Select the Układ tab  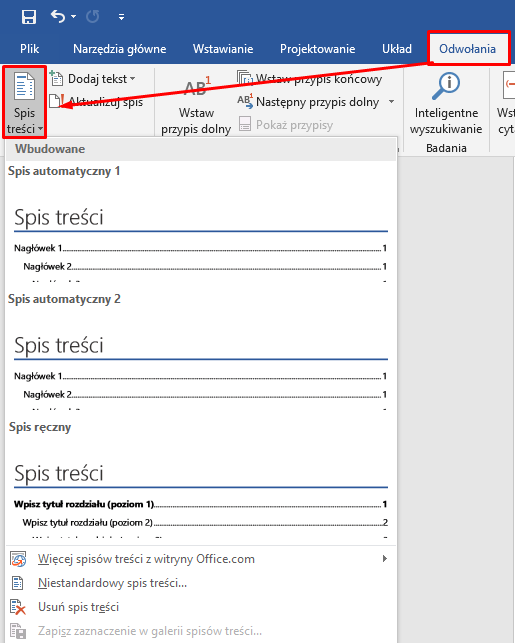pos(397,49)
